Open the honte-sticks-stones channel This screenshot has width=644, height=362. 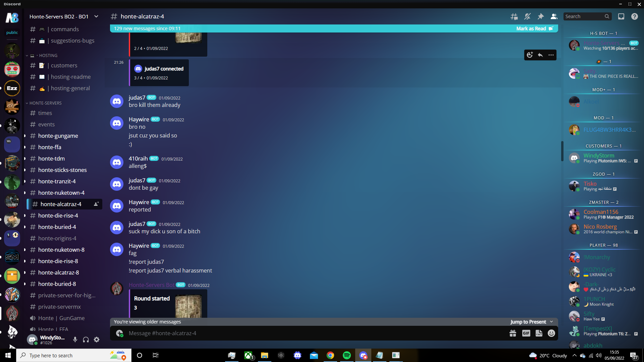(64, 170)
